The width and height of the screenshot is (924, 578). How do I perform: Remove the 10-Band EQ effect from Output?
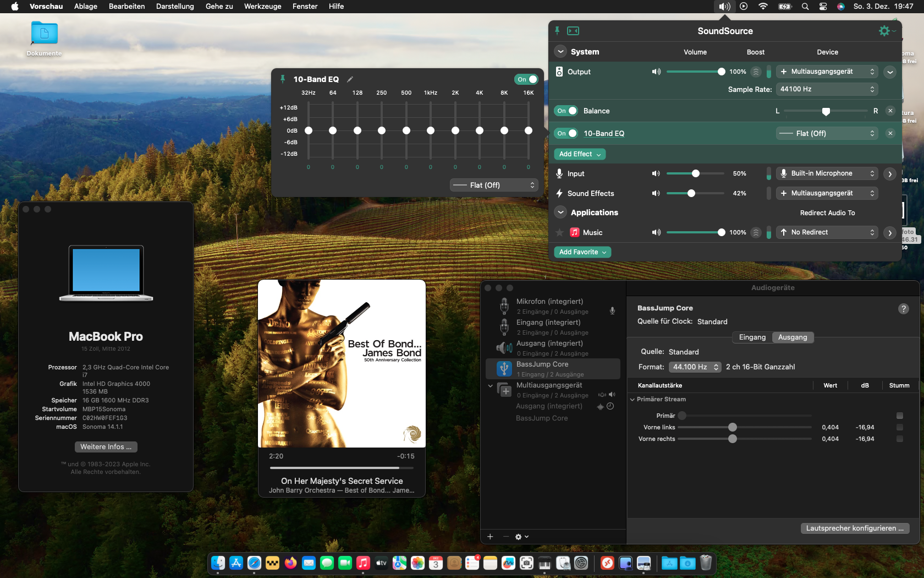tap(890, 133)
